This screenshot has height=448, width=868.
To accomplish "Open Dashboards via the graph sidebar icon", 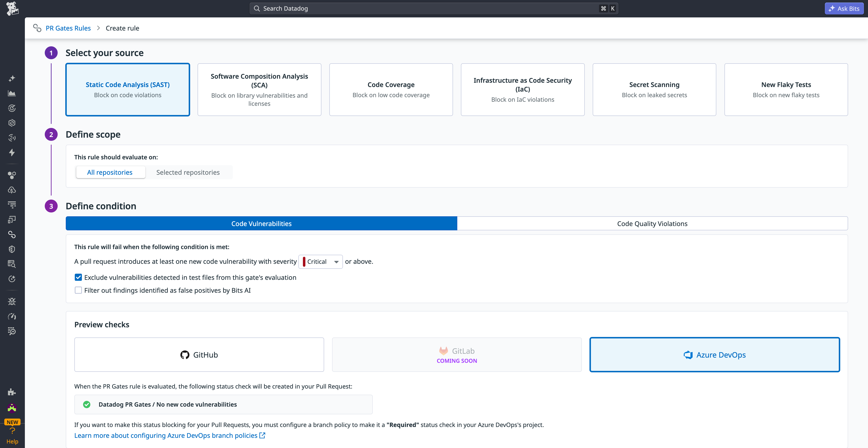I will [12, 94].
